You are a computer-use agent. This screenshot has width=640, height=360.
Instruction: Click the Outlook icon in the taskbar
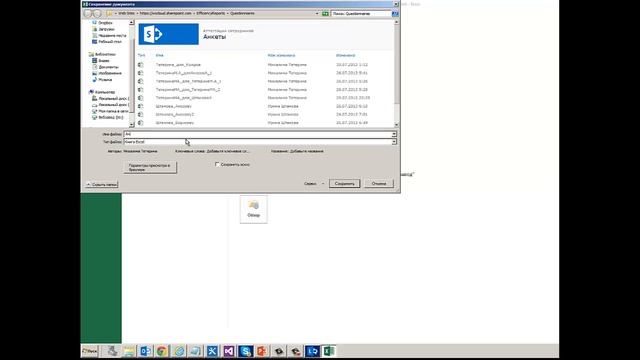145,351
